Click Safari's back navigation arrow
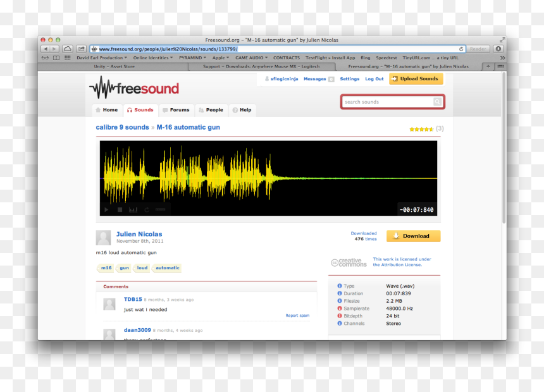The height and width of the screenshot is (392, 544). 46,49
